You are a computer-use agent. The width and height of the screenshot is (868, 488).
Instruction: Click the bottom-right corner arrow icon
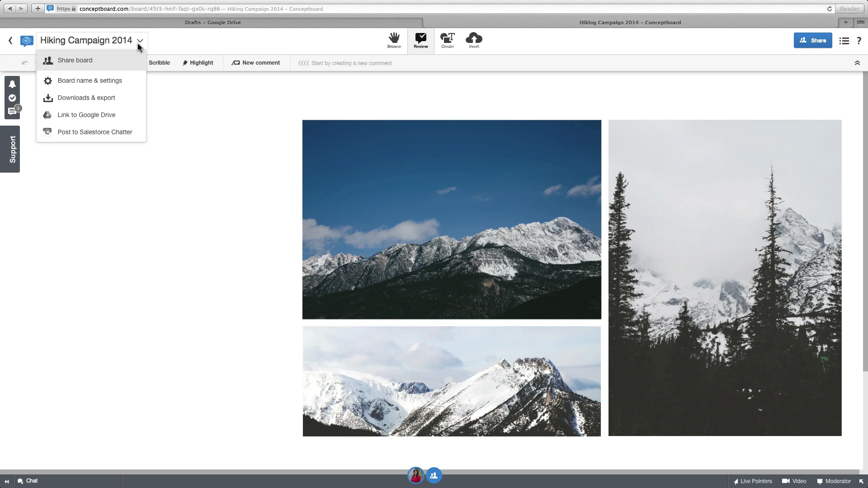click(861, 481)
